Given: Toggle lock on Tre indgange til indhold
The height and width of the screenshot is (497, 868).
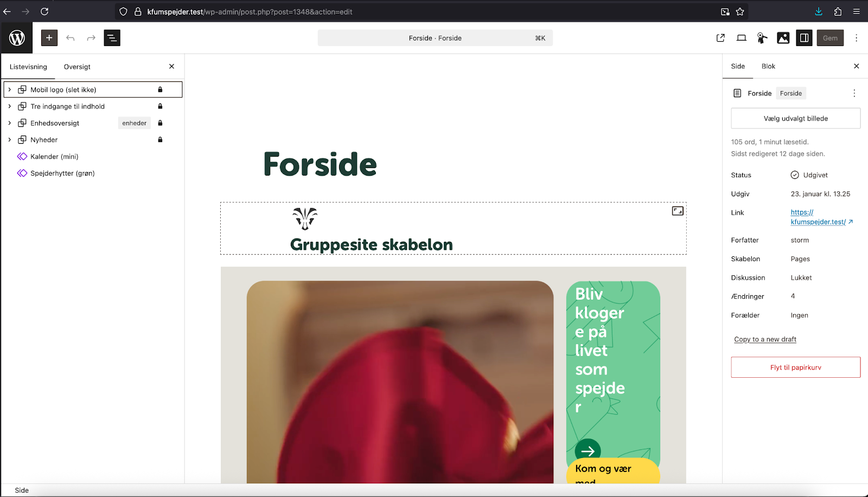Looking at the screenshot, I should (x=160, y=106).
